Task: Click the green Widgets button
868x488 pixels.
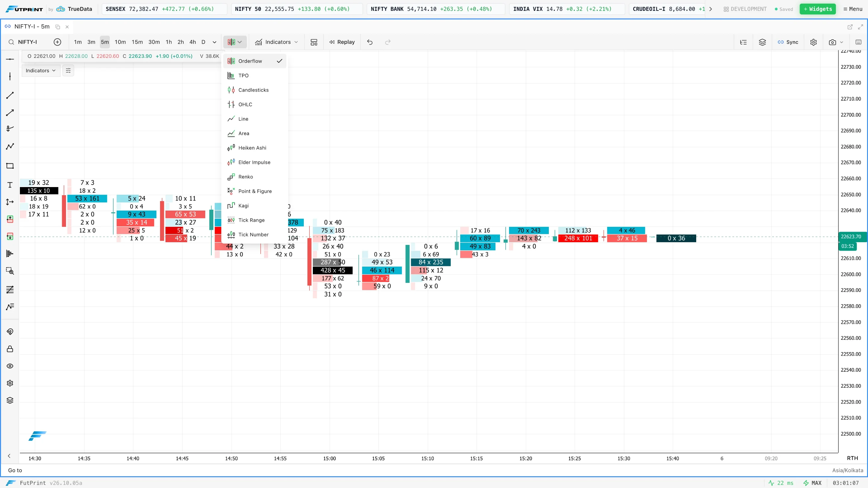Action: [x=818, y=9]
